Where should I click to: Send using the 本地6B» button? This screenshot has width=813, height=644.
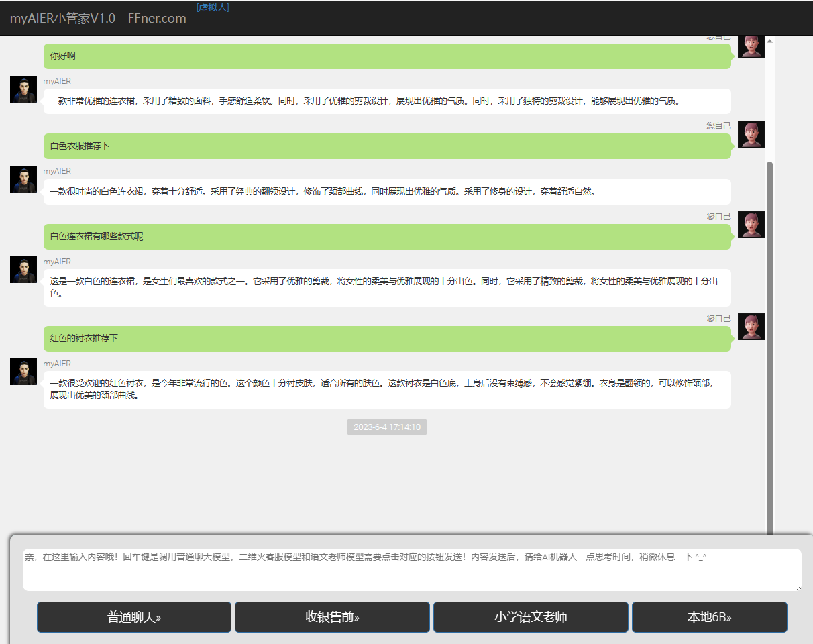[709, 617]
